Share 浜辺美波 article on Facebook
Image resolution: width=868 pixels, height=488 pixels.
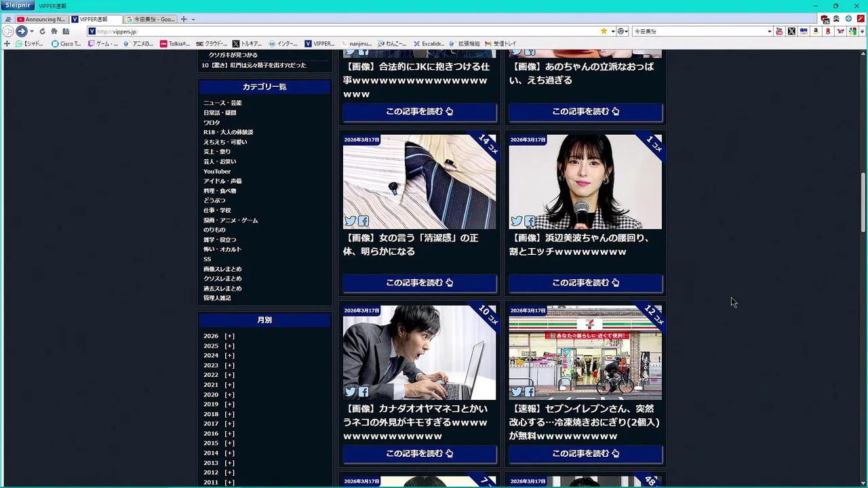tap(530, 221)
